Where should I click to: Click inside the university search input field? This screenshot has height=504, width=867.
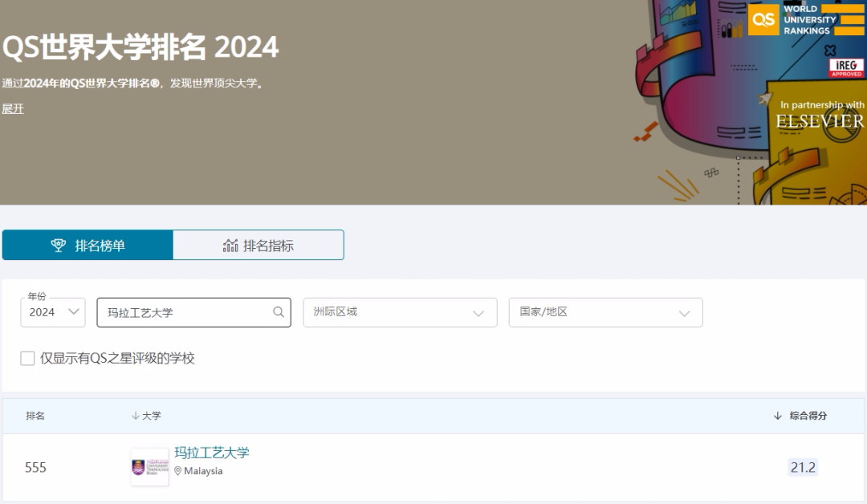(185, 312)
